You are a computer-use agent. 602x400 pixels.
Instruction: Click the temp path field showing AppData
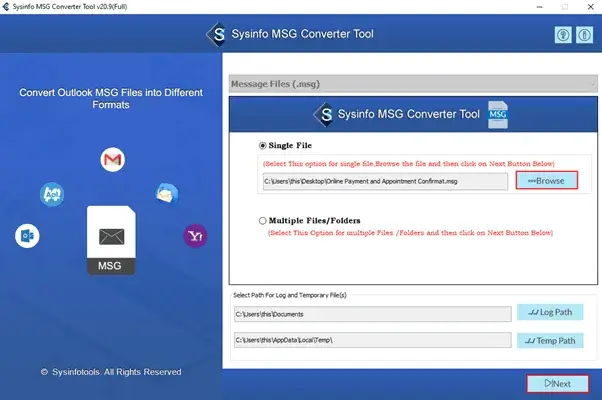click(372, 340)
